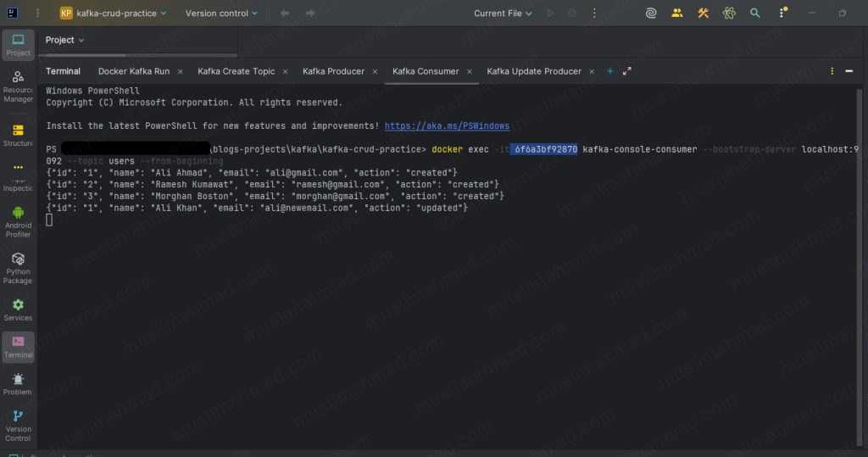Toggle the Terminal tool window button
This screenshot has height=457, width=868.
coord(19,348)
